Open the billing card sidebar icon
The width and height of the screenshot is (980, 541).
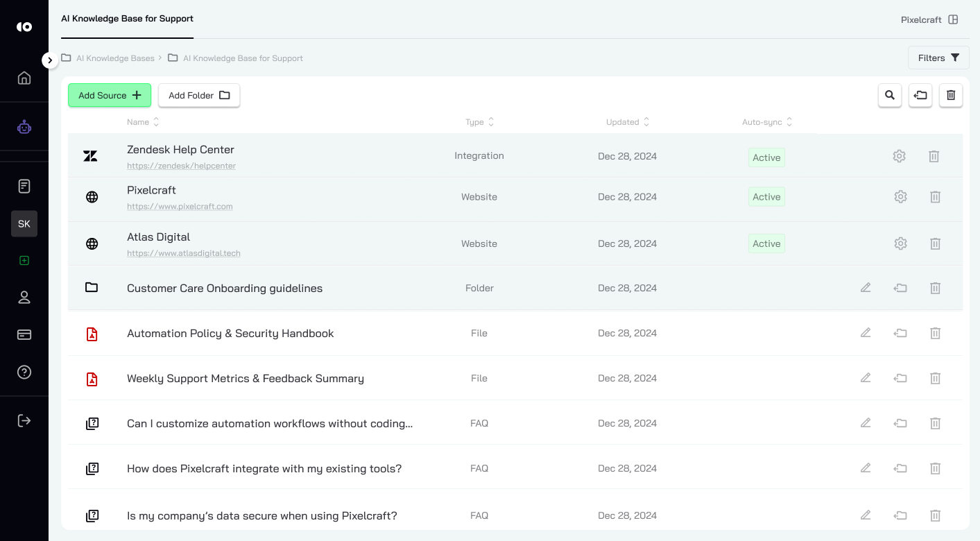(x=24, y=334)
